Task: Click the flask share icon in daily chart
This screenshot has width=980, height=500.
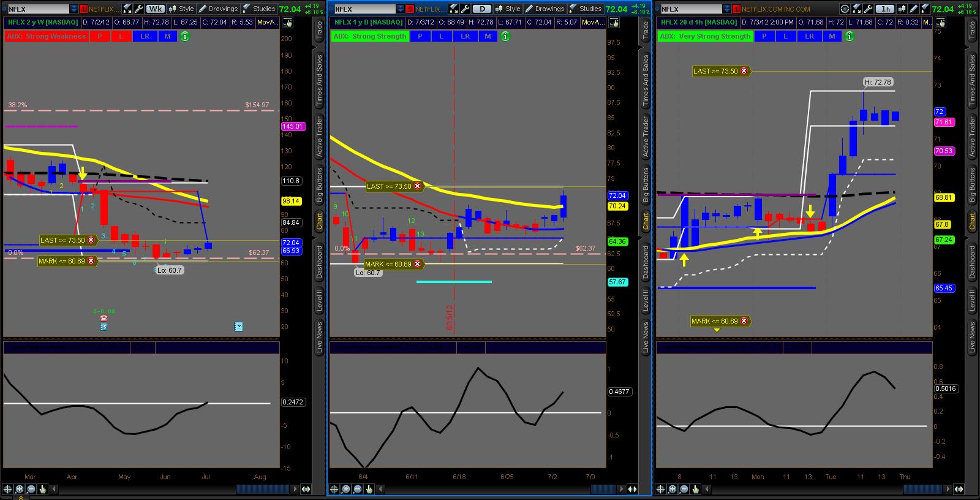Action: [x=453, y=9]
